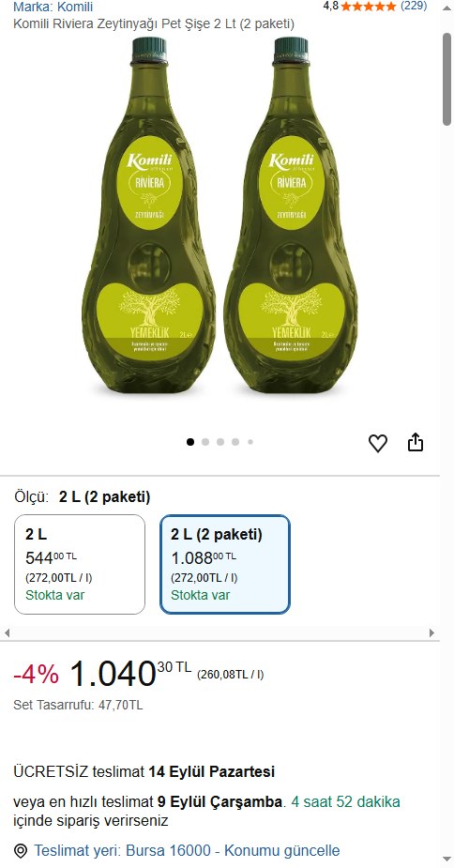Image resolution: width=454 pixels, height=868 pixels.
Task: Open the Marka: Komili brand link
Action: tap(53, 7)
